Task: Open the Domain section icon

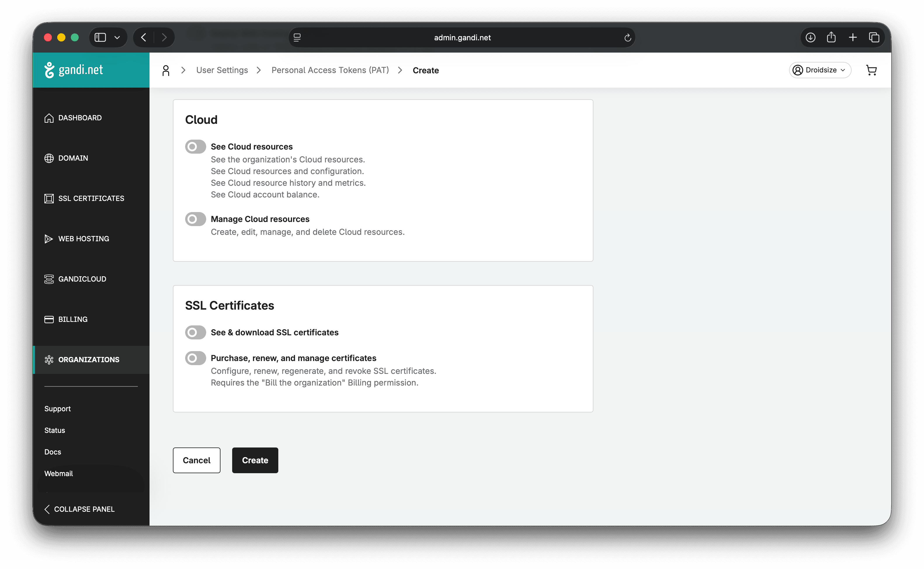Action: click(x=49, y=158)
